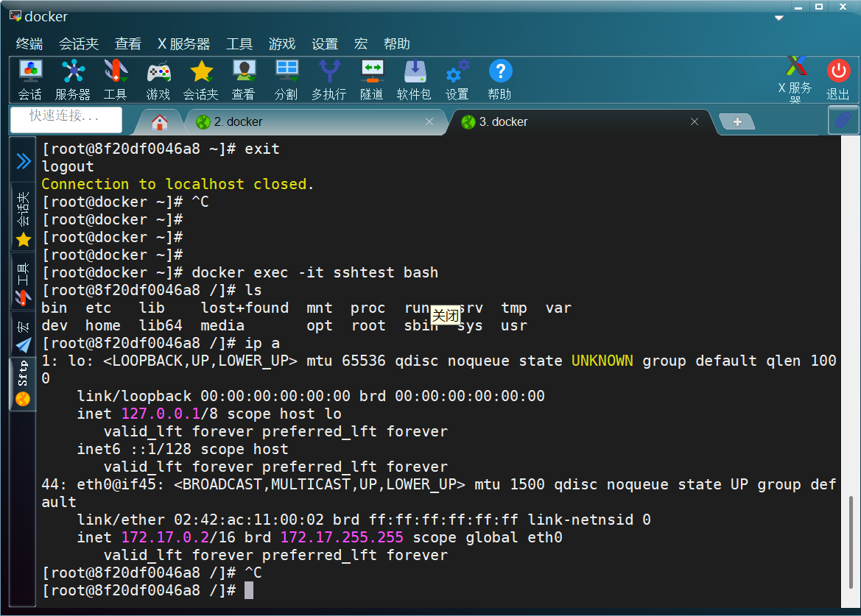Open the 会话夹 menu in menu bar

tap(79, 44)
